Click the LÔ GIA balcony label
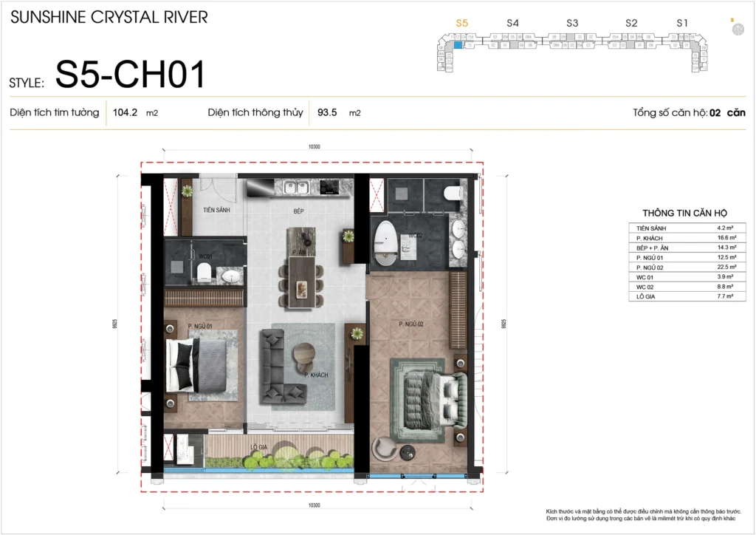 [x=258, y=447]
